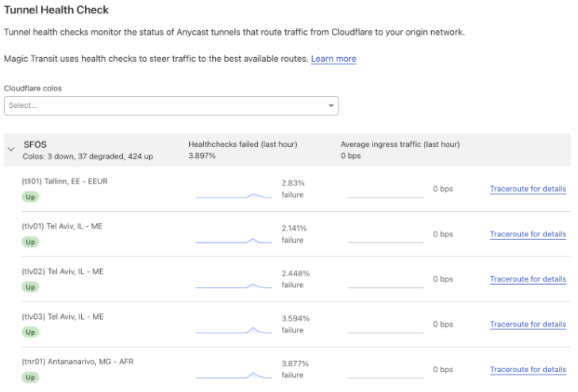578x392 pixels.
Task: Click the (tnr01) Antananarivo, MG - AFR row label
Action: pyautogui.click(x=78, y=362)
